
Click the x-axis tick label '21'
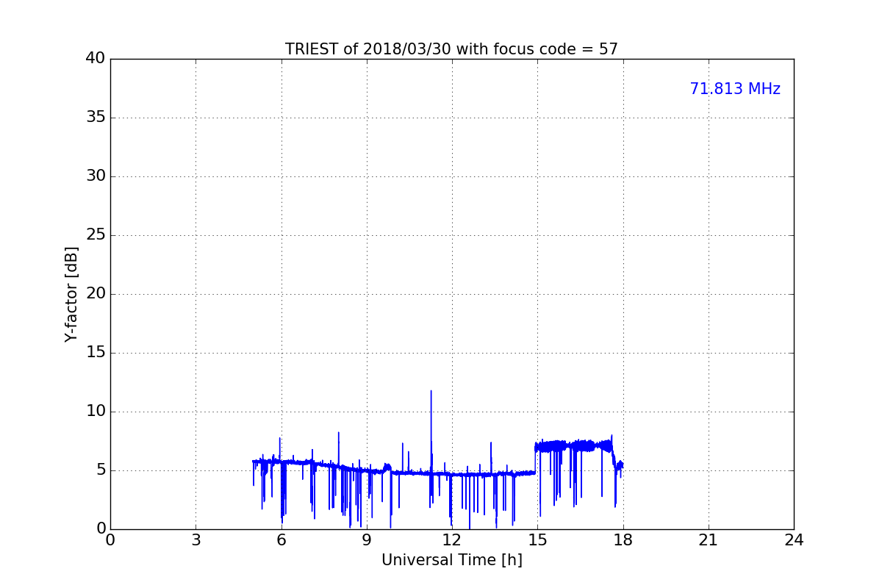click(709, 540)
